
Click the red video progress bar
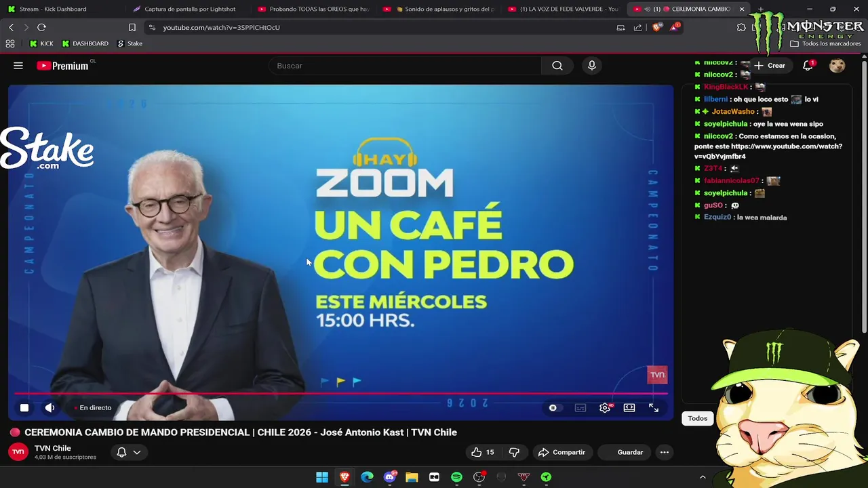coord(341,393)
